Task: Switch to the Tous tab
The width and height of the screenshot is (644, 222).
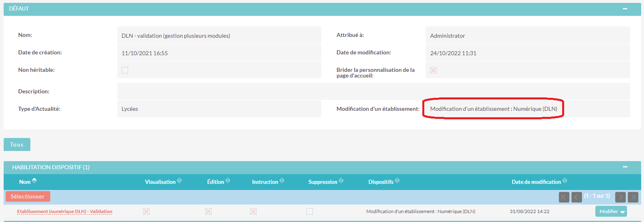Action: pos(17,144)
